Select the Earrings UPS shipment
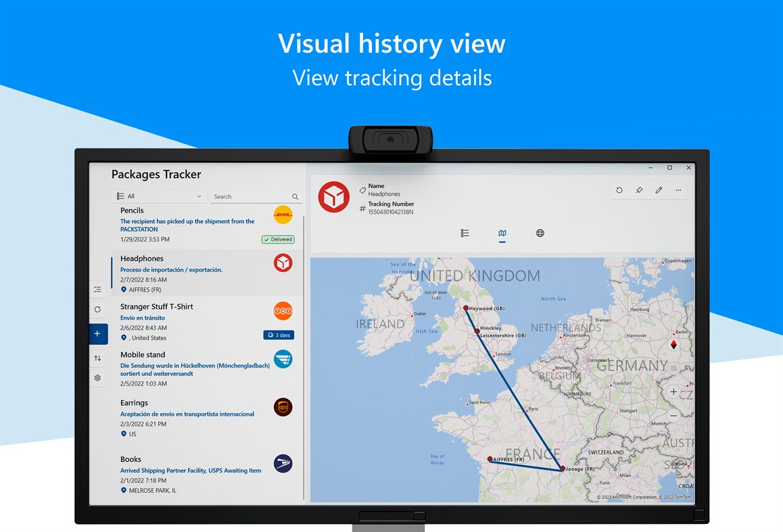The width and height of the screenshot is (783, 532). click(196, 414)
